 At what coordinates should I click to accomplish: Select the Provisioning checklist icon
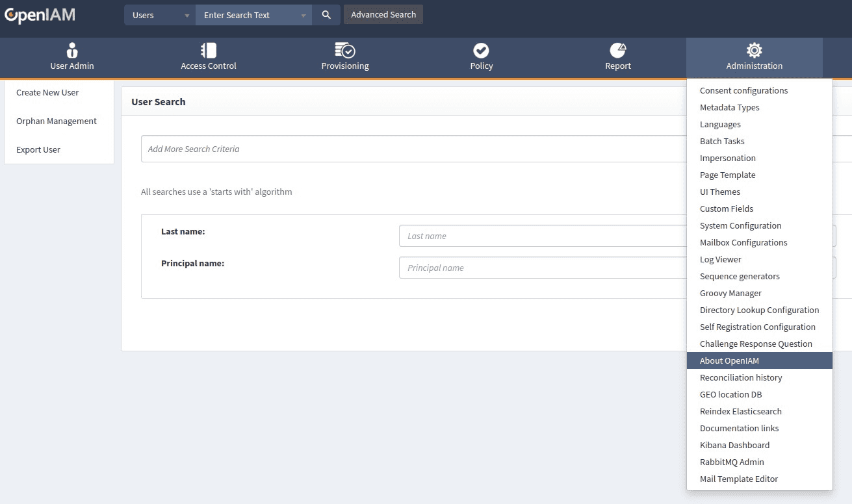coord(345,51)
